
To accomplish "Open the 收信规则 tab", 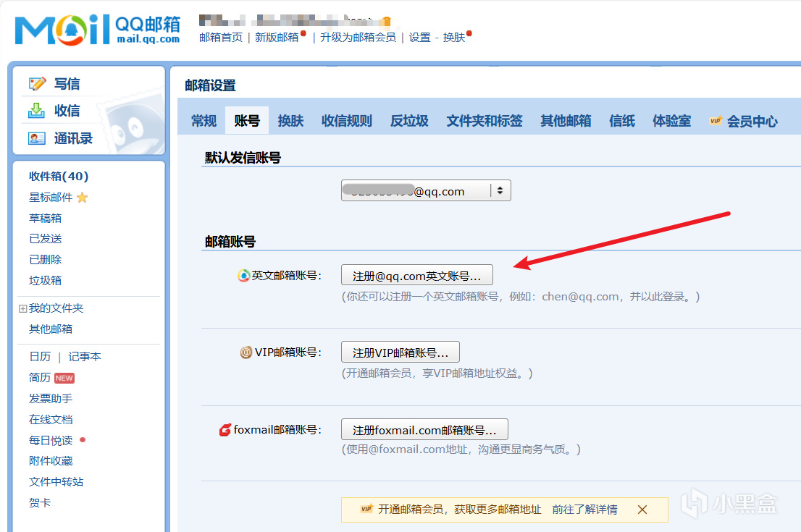I will [347, 121].
